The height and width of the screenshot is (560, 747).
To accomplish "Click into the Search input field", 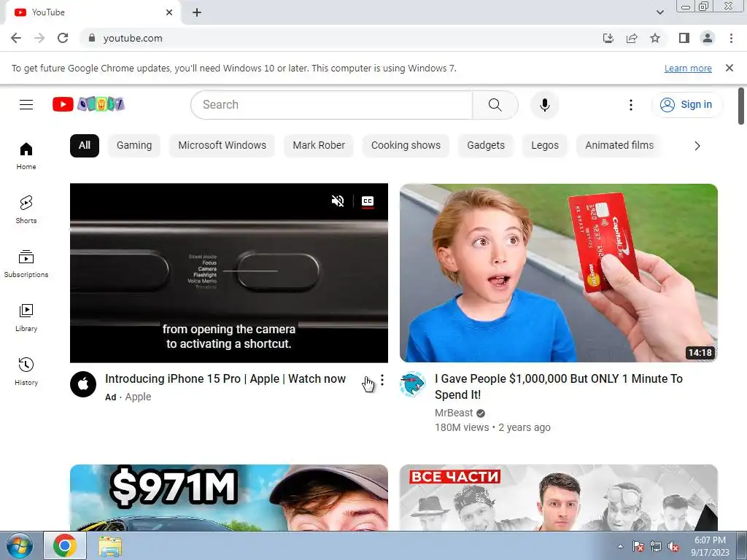I will click(x=332, y=105).
